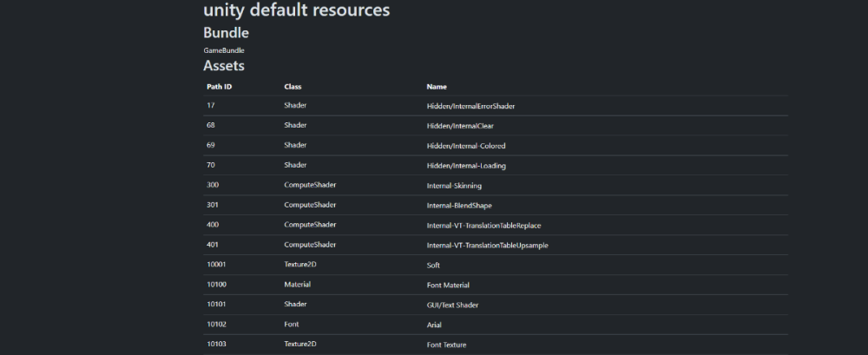Click path ID 10102 in the table
The width and height of the screenshot is (868, 355).
(216, 325)
